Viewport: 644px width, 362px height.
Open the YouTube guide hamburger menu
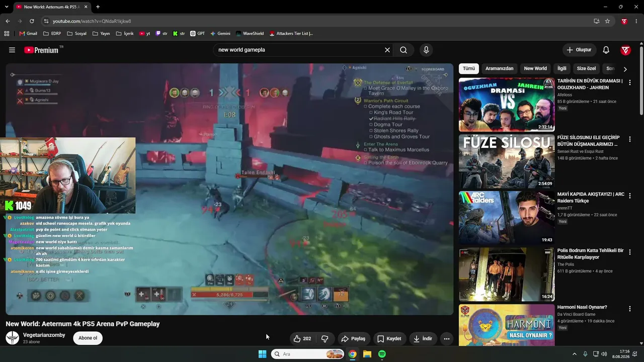12,50
